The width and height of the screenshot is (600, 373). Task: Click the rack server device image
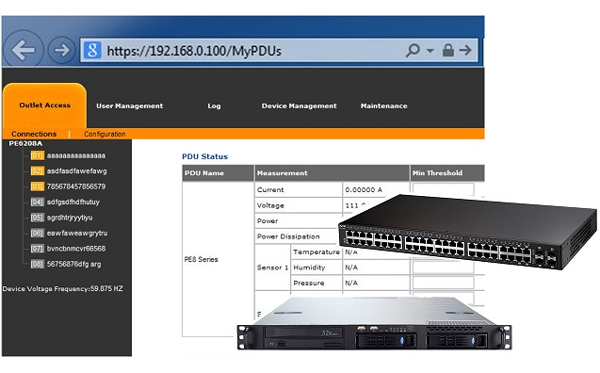374,323
